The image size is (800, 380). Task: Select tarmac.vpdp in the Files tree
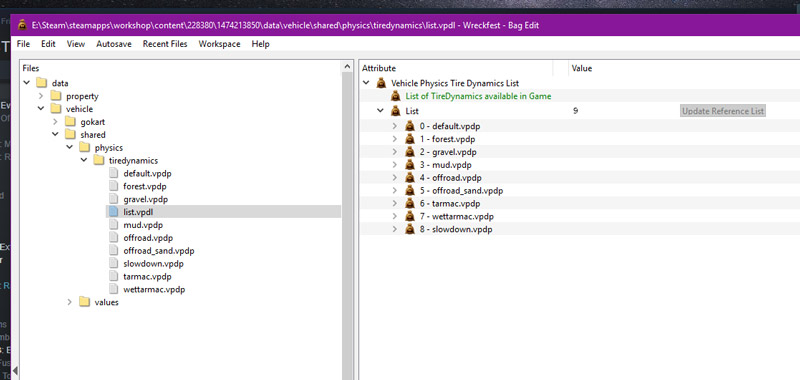[x=147, y=276]
